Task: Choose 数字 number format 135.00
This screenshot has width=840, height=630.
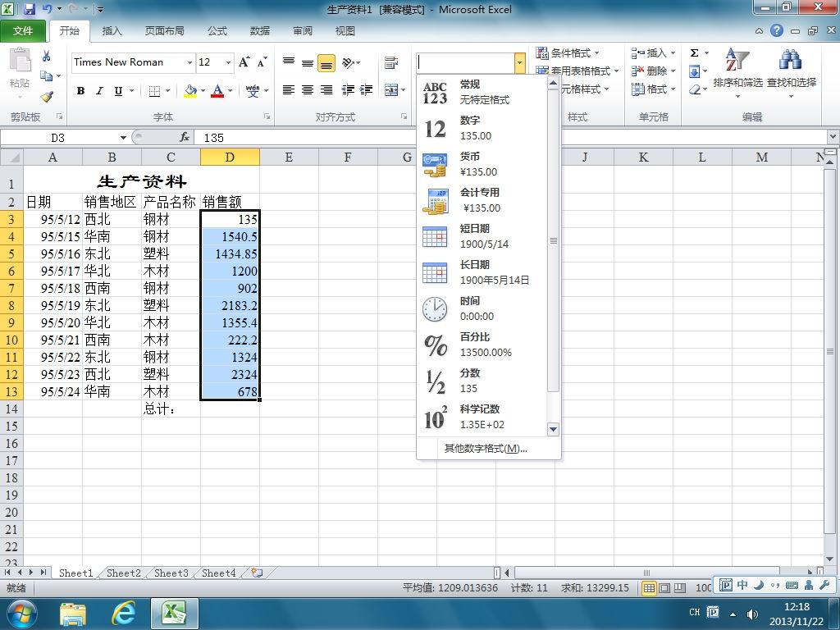Action: (x=482, y=129)
